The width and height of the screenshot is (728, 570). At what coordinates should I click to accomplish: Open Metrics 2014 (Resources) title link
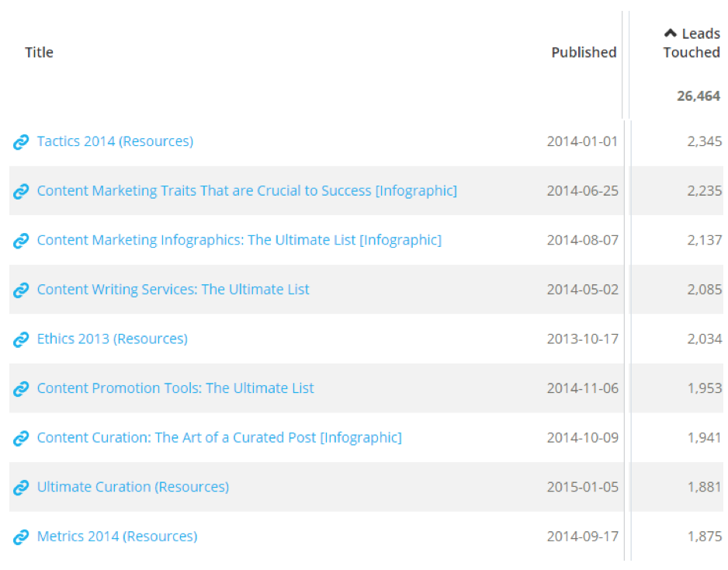point(117,537)
